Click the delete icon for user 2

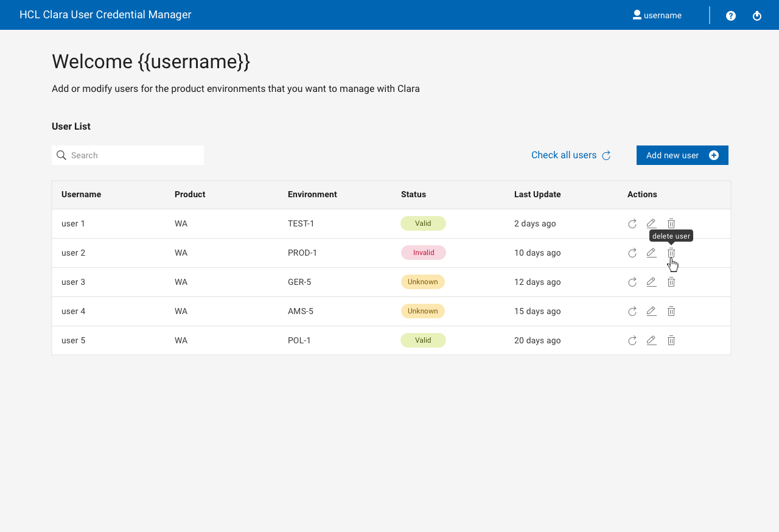pos(671,253)
